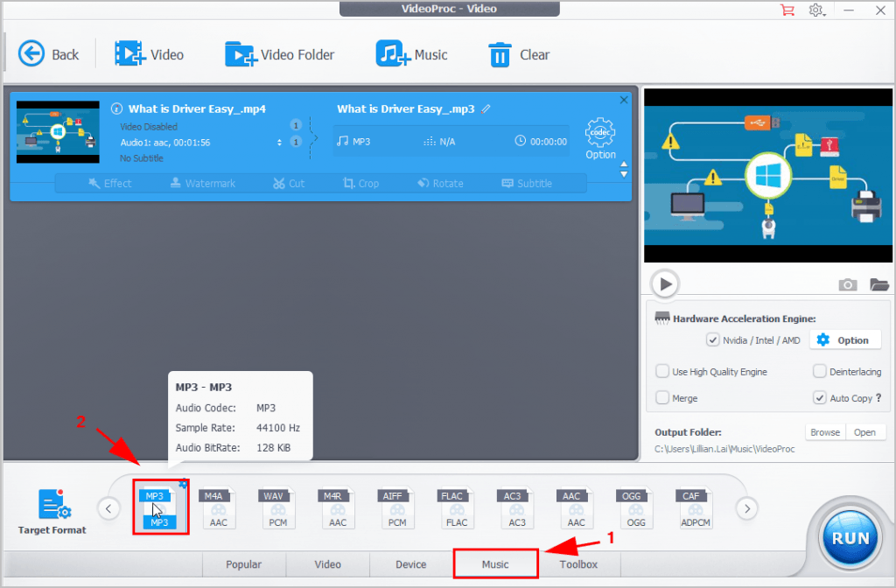Select the WAV PCM format
896x588 pixels.
(x=278, y=508)
